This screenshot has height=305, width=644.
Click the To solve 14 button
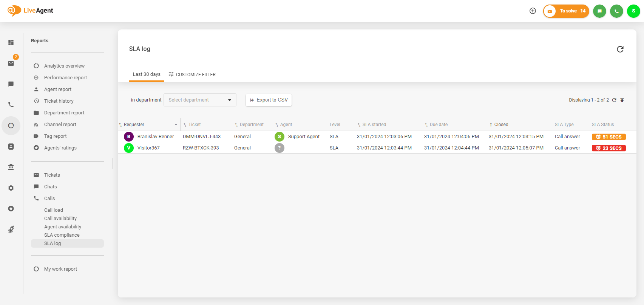(566, 11)
